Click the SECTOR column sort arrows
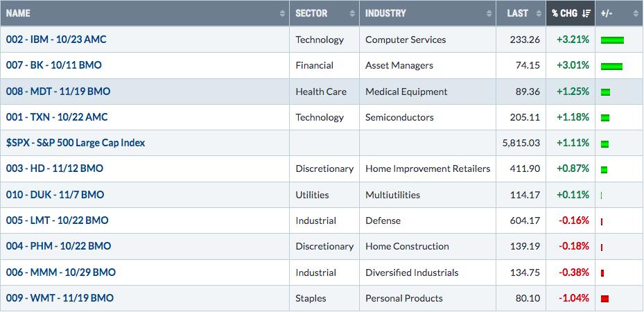This screenshot has height=312, width=644. coord(352,14)
